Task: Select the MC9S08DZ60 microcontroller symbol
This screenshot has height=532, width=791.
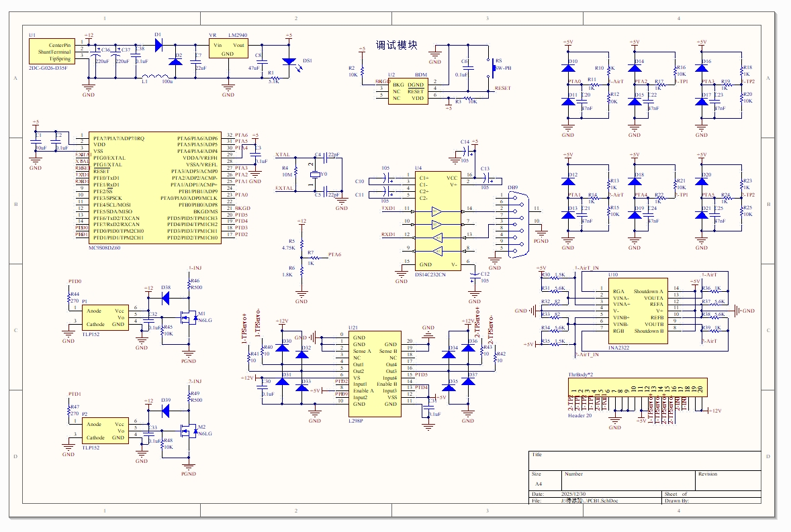Action: point(154,187)
